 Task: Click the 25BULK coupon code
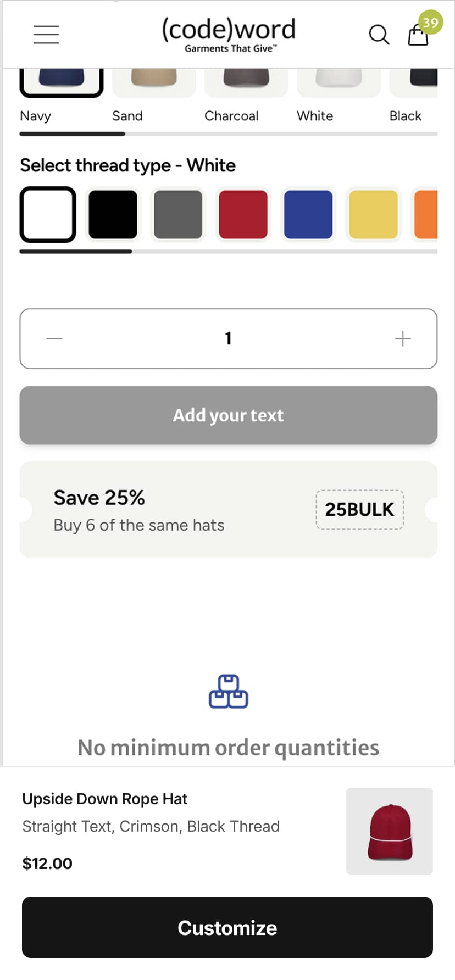359,509
